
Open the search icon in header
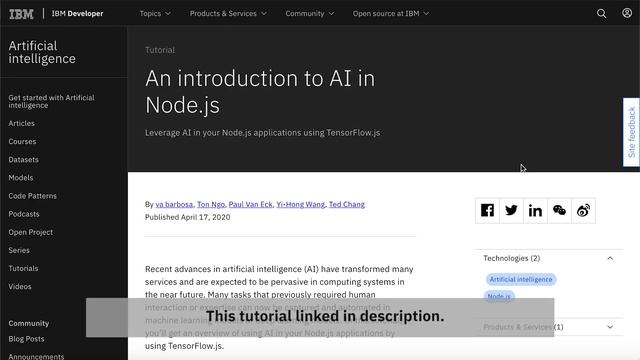[x=601, y=13]
